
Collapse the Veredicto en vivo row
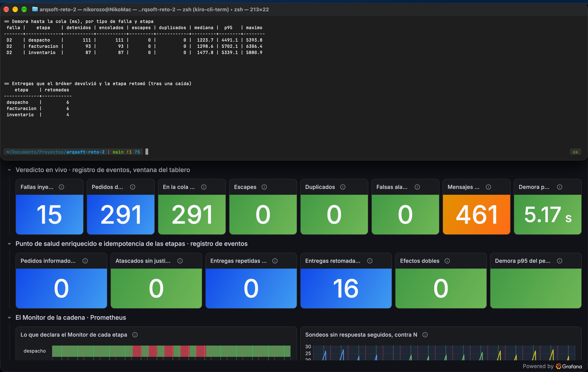(x=9, y=170)
